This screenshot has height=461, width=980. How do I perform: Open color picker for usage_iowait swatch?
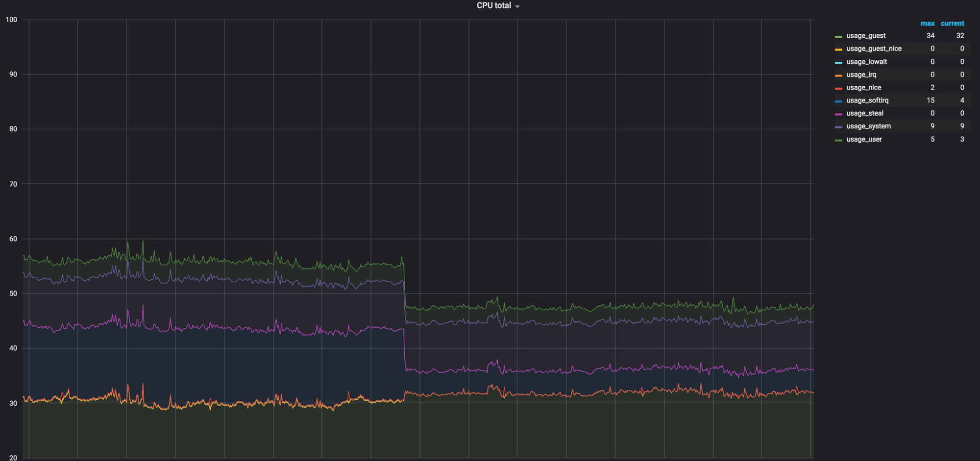pyautogui.click(x=838, y=63)
